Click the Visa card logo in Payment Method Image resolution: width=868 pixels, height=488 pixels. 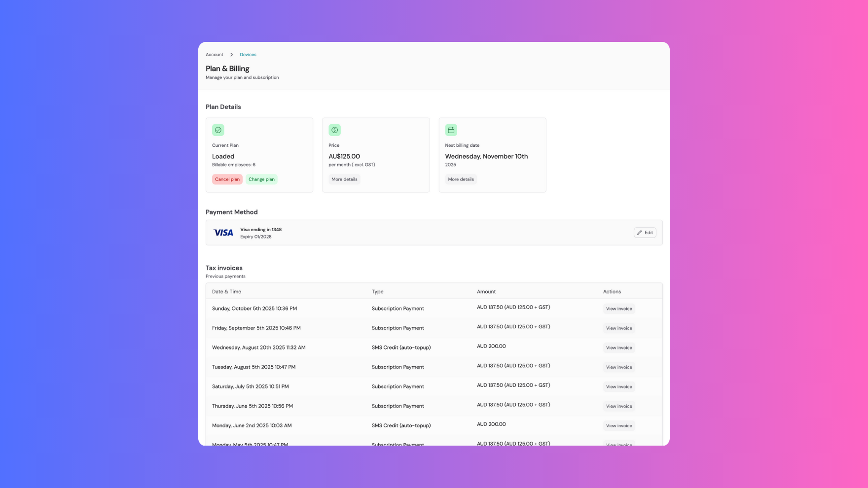223,232
